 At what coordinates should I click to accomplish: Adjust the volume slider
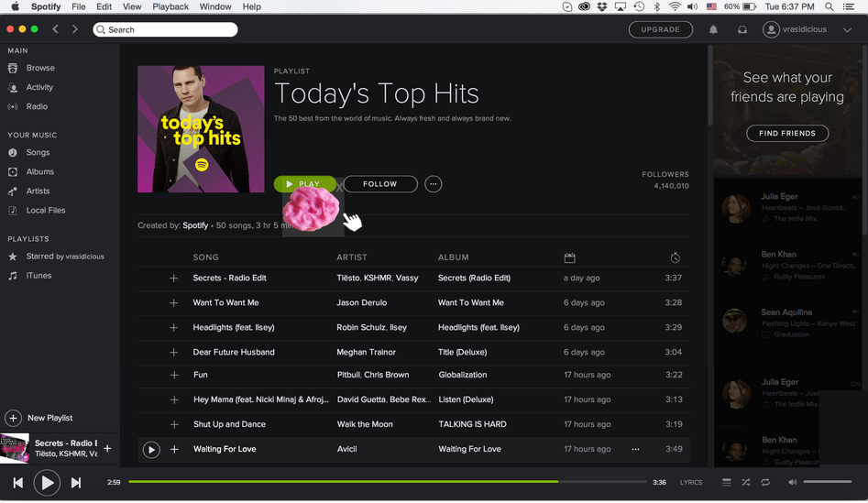point(828,483)
